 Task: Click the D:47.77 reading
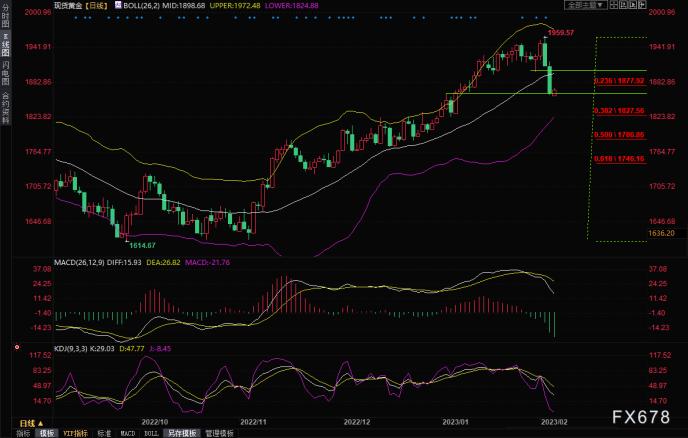point(132,349)
